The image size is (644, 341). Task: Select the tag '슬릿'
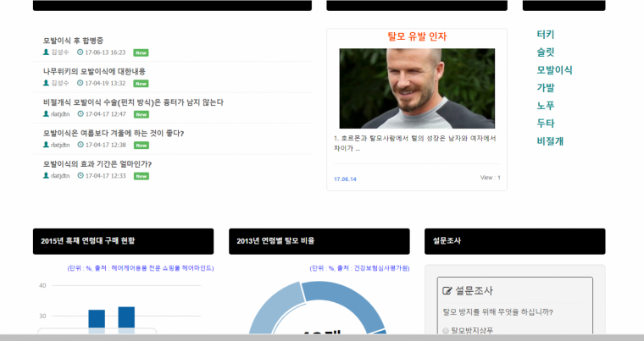click(x=546, y=52)
